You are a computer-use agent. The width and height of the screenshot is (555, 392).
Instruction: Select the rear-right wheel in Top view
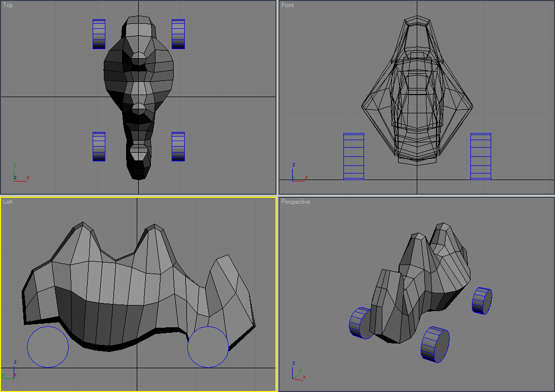click(x=178, y=34)
